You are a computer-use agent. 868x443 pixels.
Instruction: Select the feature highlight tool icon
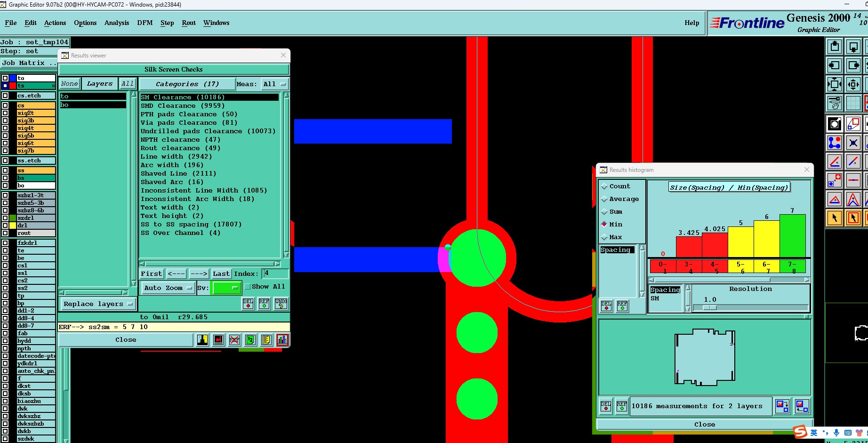(835, 124)
